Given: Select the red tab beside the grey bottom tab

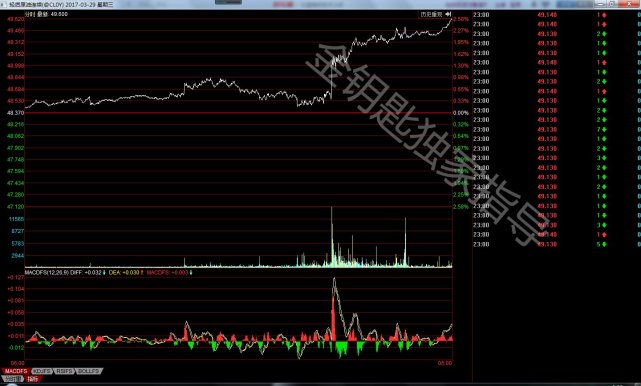Looking at the screenshot, I should (x=33, y=379).
